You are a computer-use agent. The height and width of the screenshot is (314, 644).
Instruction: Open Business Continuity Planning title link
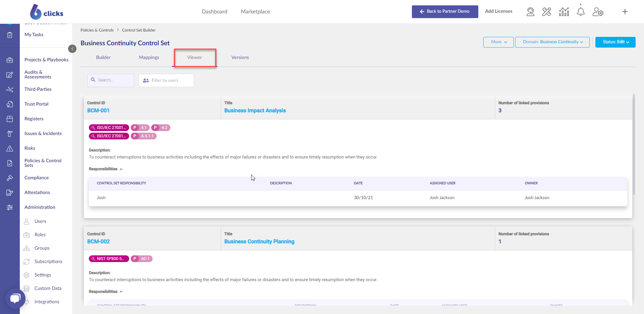click(259, 242)
